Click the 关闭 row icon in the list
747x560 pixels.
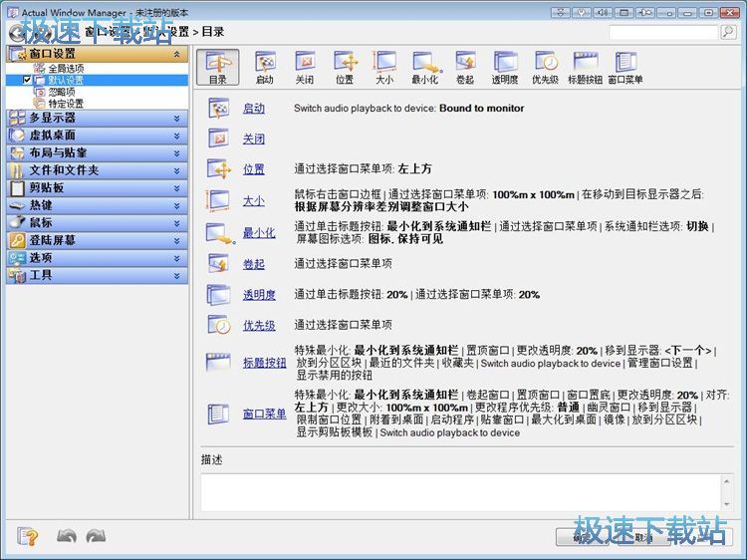point(219,139)
